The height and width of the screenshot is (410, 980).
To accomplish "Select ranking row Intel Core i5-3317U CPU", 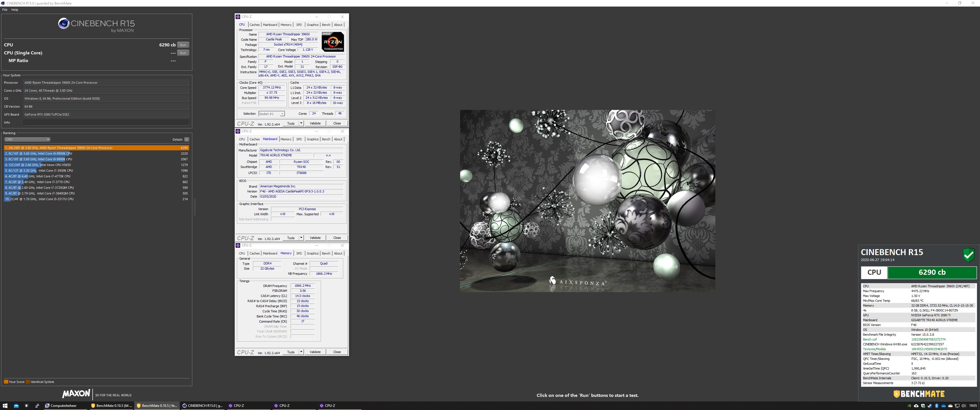I will point(96,199).
